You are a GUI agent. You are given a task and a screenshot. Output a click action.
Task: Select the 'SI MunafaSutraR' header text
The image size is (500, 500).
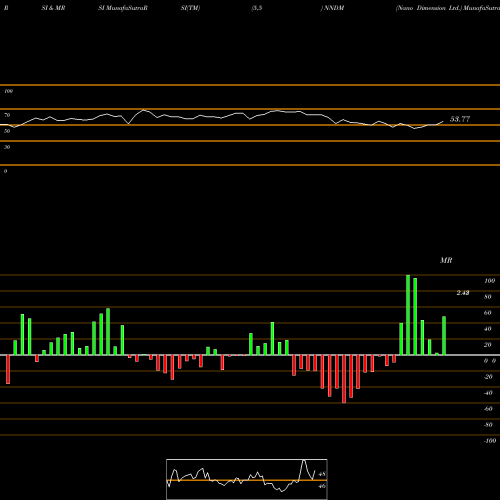(x=123, y=8)
